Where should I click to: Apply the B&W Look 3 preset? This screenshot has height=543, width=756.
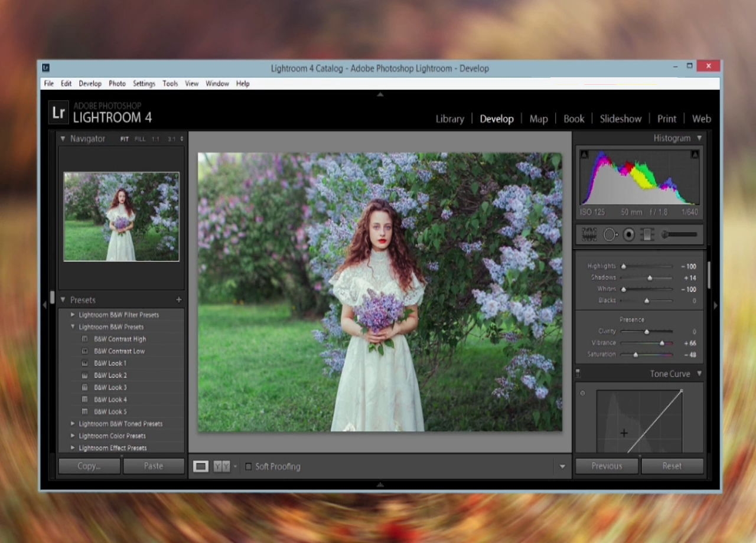tap(110, 387)
